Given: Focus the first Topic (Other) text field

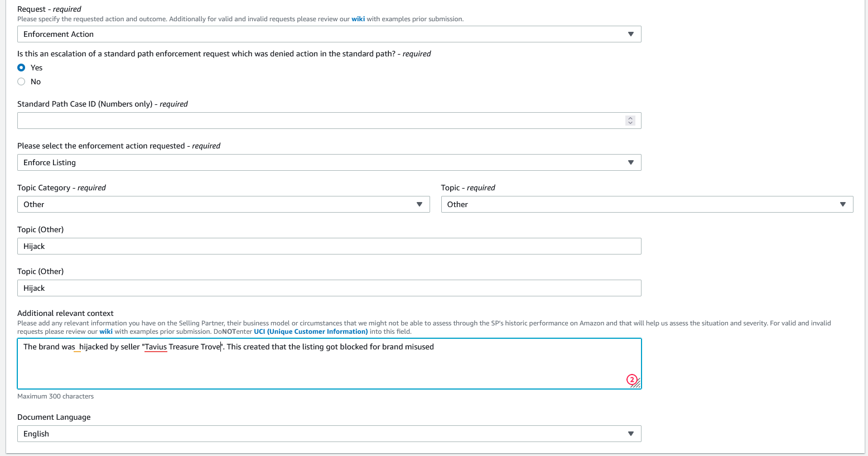Looking at the screenshot, I should click(x=329, y=246).
